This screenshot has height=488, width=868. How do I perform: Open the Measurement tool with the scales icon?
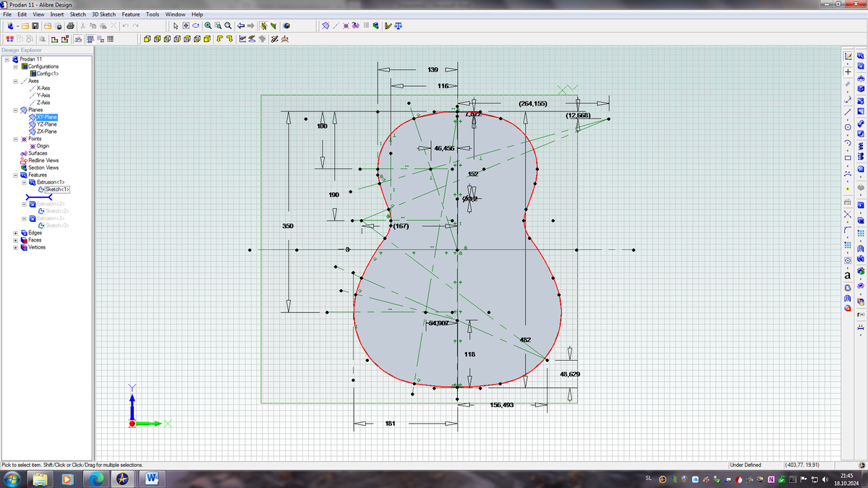(x=399, y=26)
